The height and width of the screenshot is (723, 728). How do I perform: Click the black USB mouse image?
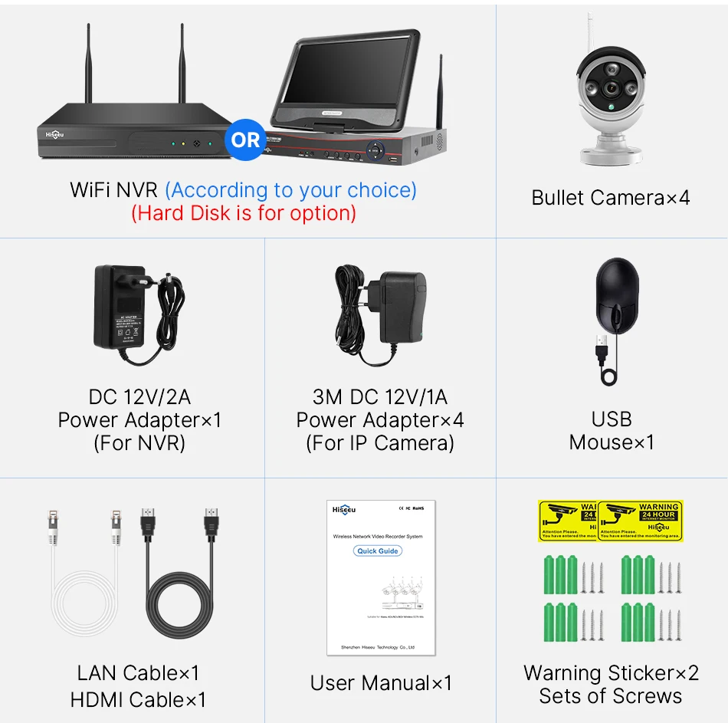tap(617, 321)
